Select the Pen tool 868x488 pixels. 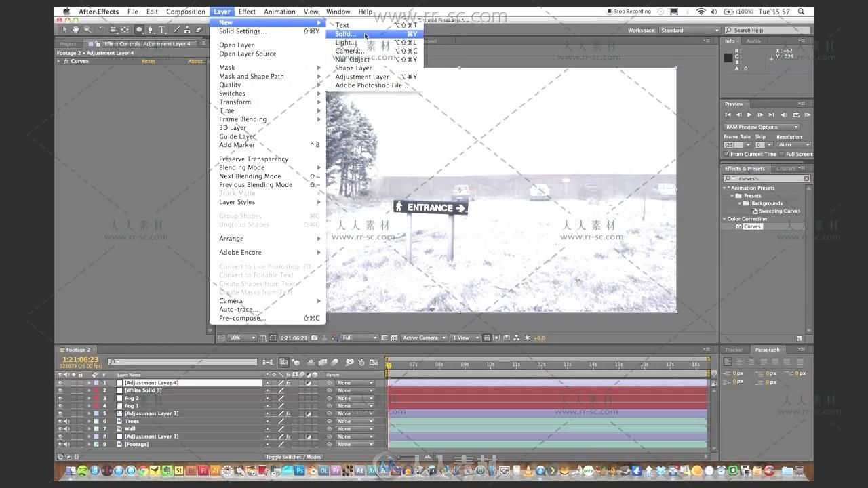(x=151, y=30)
